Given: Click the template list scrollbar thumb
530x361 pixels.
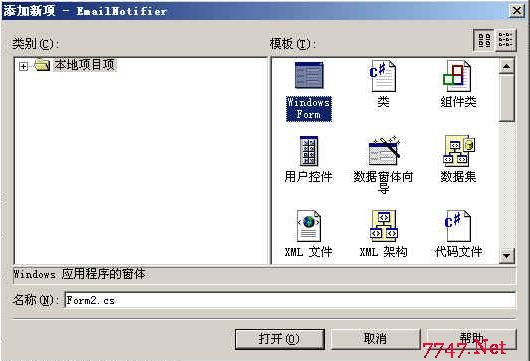Looking at the screenshot, I should tap(506, 98).
